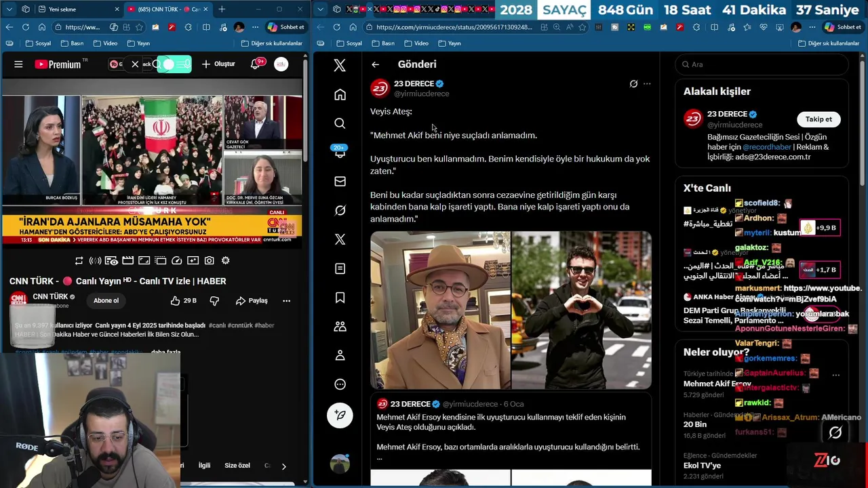Image resolution: width=868 pixels, height=488 pixels.
Task: Open the @recordhaber mention link
Action: (x=766, y=147)
